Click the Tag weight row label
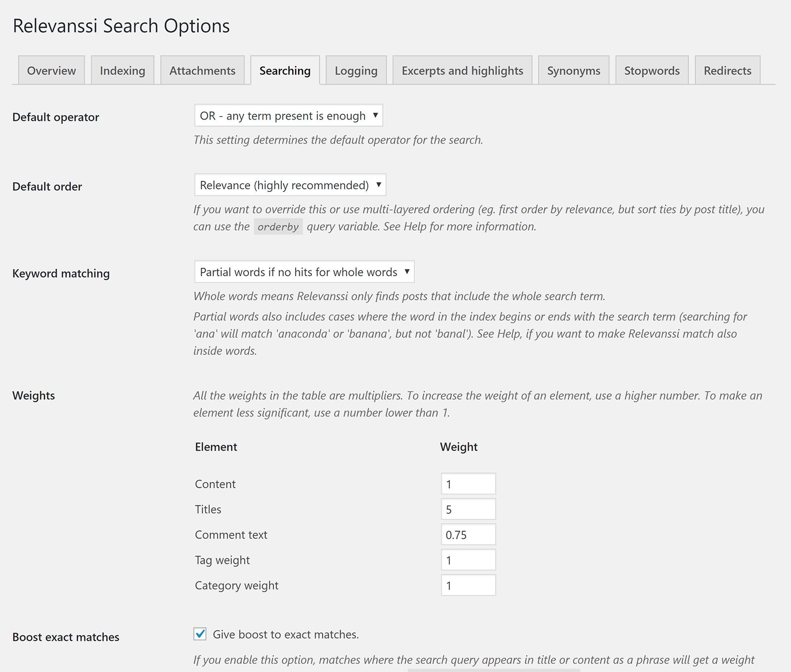Image resolution: width=791 pixels, height=672 pixels. click(x=222, y=560)
